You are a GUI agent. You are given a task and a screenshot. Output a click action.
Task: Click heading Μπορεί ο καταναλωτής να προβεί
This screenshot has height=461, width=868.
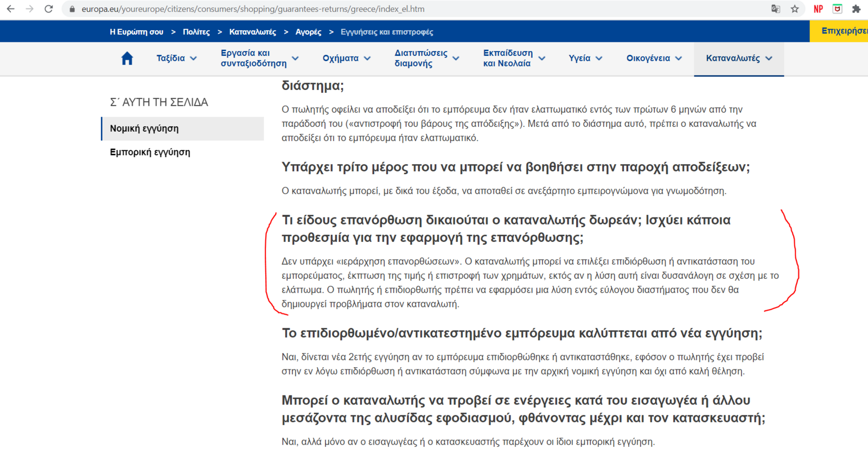coord(524,409)
